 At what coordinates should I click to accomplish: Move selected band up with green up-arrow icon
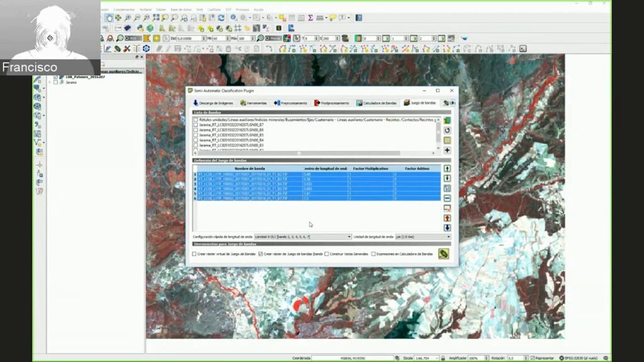point(447,168)
